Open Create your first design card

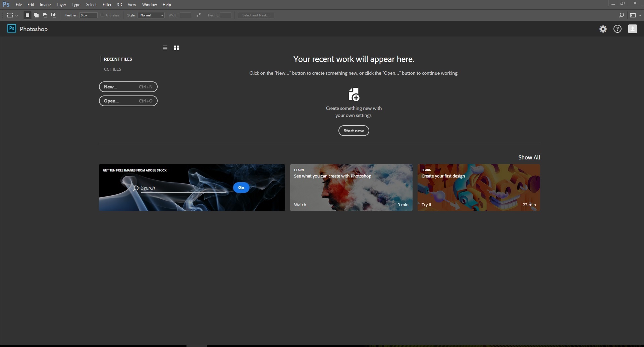tap(479, 188)
